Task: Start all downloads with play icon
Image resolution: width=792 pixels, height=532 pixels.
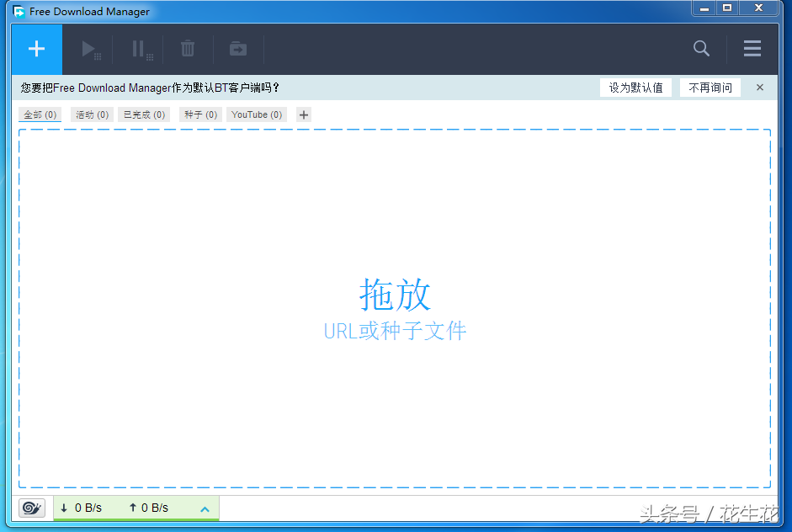Action: tap(91, 50)
